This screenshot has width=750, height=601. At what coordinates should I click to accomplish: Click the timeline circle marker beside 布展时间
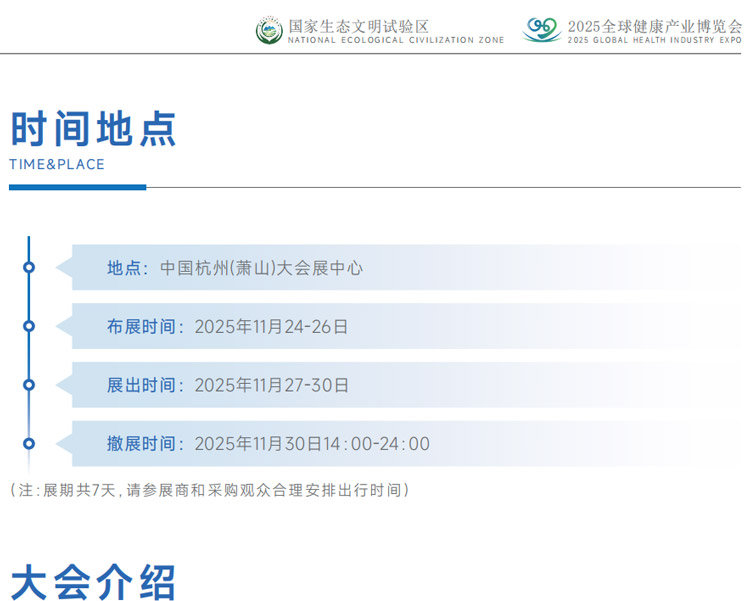point(29,326)
